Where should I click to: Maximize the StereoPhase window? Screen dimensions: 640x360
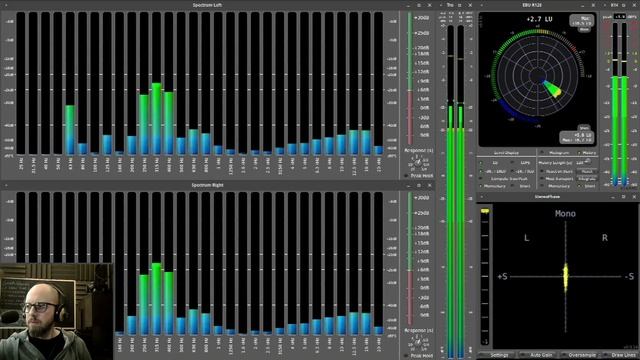pos(624,197)
